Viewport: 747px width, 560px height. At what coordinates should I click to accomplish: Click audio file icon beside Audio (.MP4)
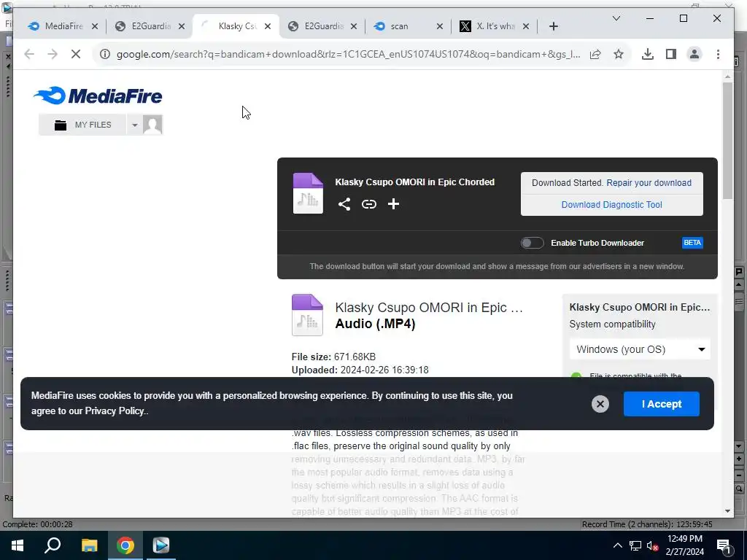(x=307, y=315)
